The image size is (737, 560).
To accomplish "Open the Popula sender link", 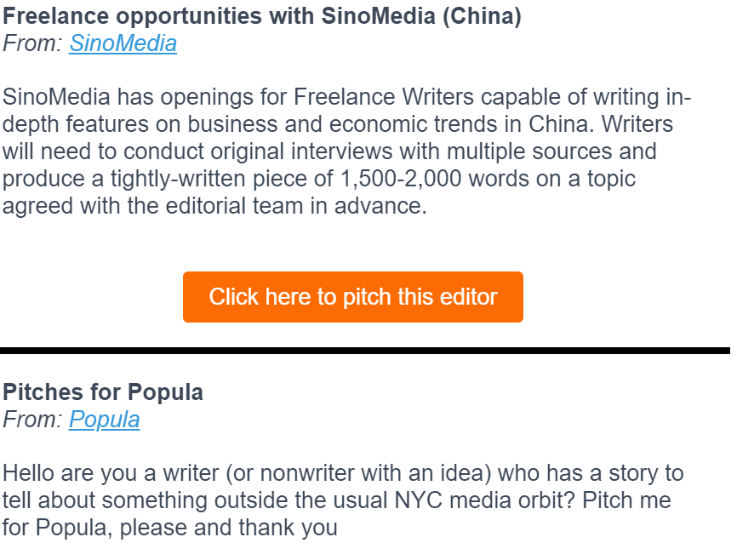I will point(105,420).
